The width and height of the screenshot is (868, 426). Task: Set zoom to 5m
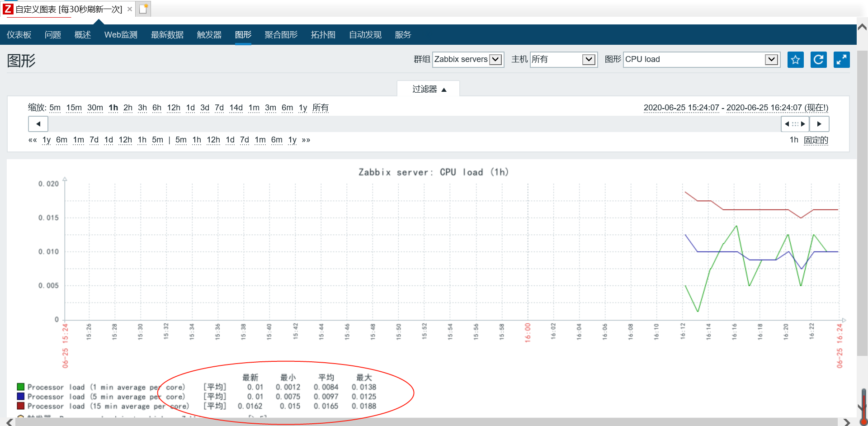click(55, 108)
